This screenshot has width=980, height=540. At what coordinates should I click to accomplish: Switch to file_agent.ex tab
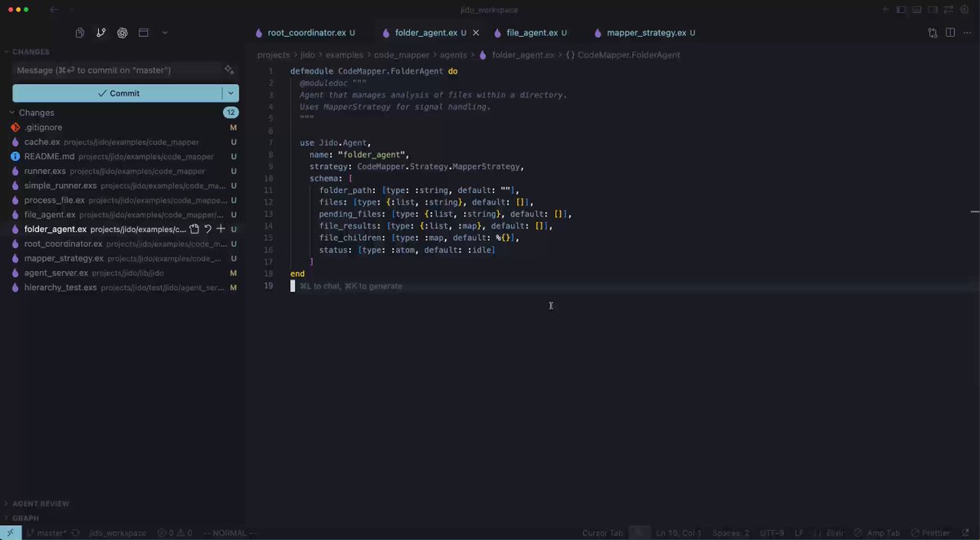[x=532, y=33]
